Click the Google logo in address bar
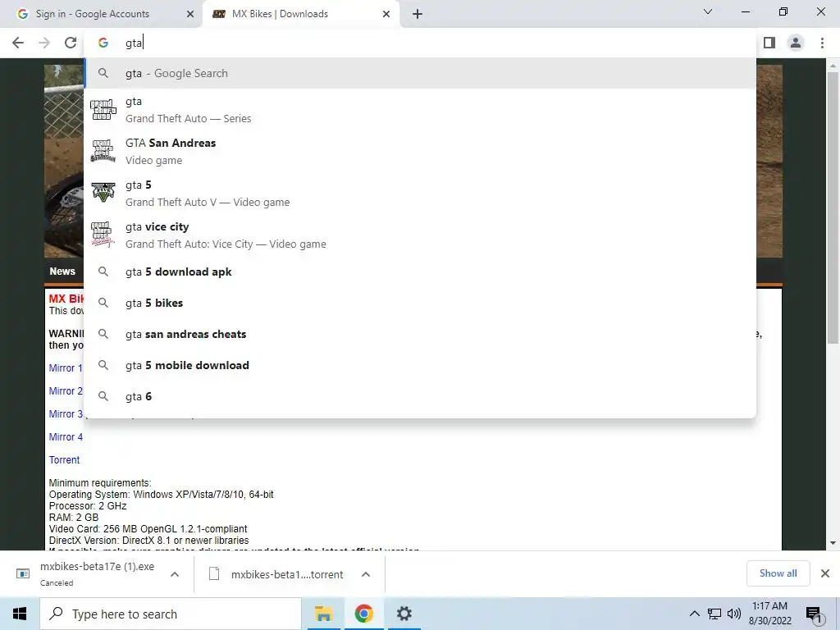This screenshot has height=630, width=840. point(103,43)
